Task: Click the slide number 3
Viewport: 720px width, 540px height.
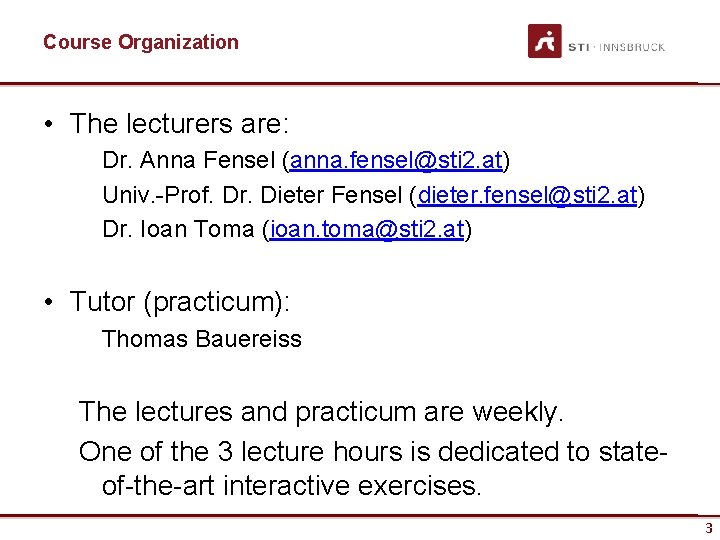Action: click(709, 528)
